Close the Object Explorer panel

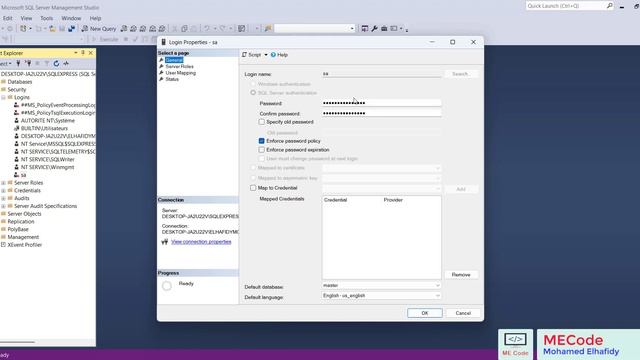[91, 53]
